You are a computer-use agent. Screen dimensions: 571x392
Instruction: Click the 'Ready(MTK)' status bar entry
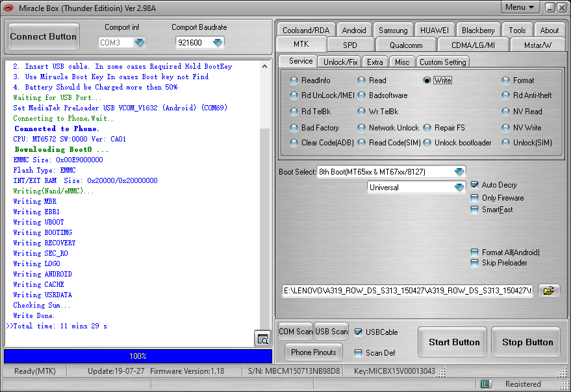(35, 371)
